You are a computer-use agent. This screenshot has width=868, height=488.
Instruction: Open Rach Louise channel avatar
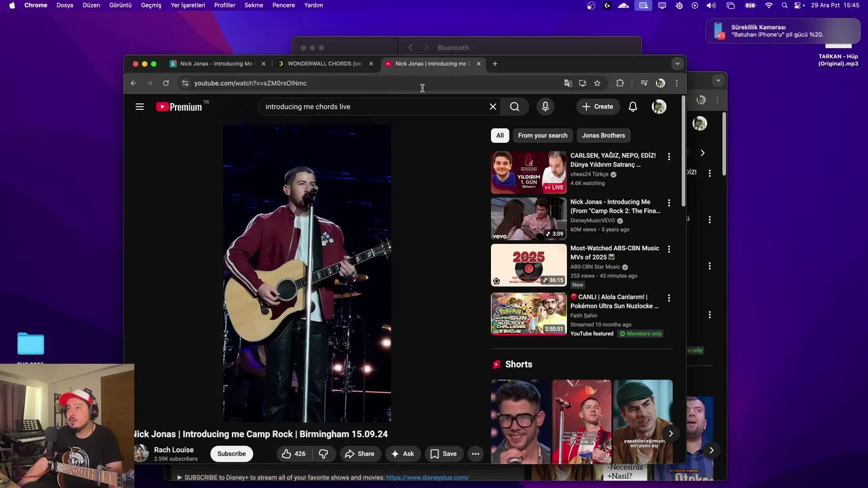click(141, 453)
